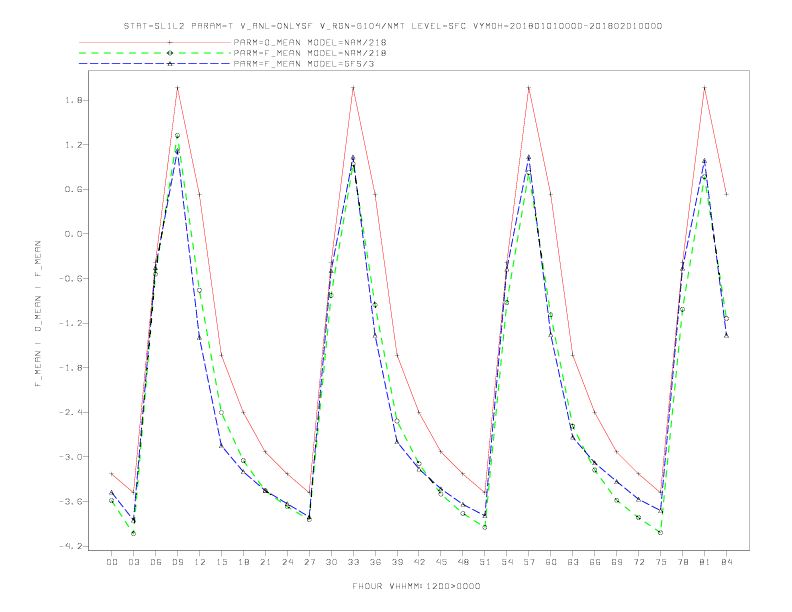Image resolution: width=792 pixels, height=612 pixels.
Task: Click red line peak marker above hour 33
Action: 353,88
